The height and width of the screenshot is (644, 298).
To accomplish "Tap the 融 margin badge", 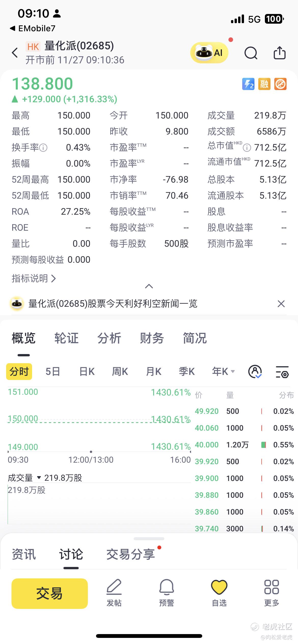I will 264,84.
